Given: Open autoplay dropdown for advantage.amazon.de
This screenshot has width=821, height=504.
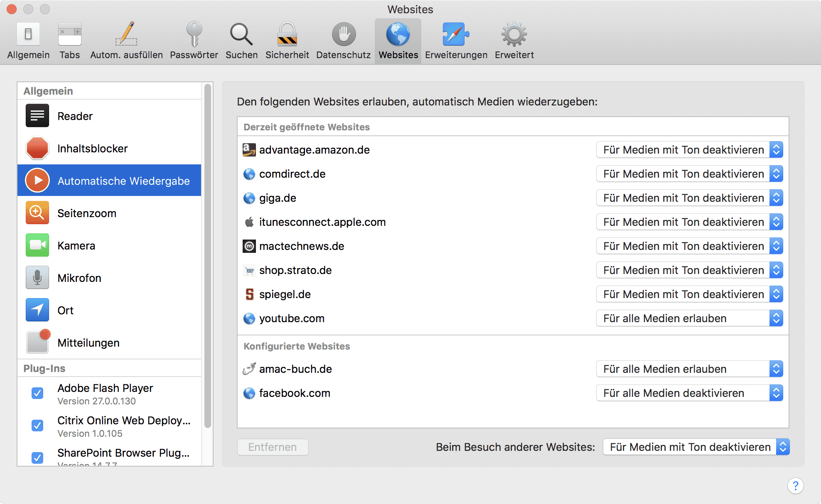Looking at the screenshot, I should pos(690,150).
